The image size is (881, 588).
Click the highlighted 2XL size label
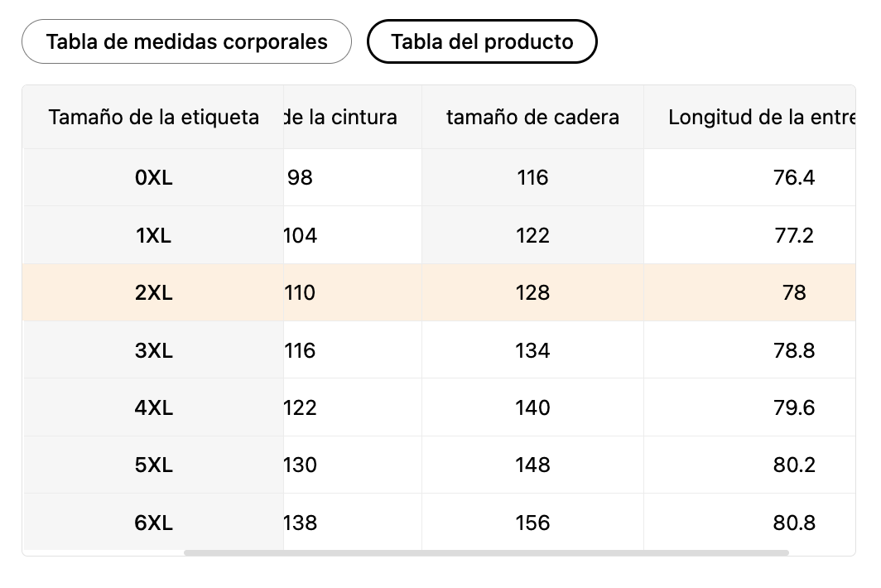click(153, 292)
